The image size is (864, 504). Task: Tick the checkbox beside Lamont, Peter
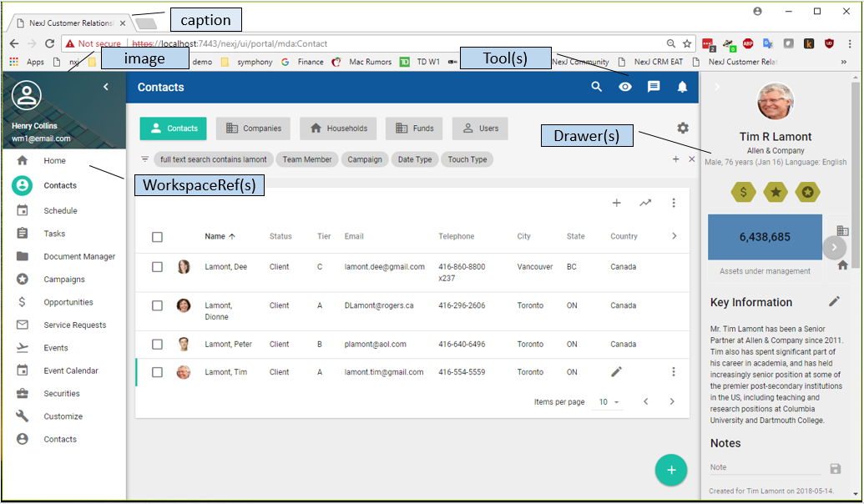click(157, 344)
